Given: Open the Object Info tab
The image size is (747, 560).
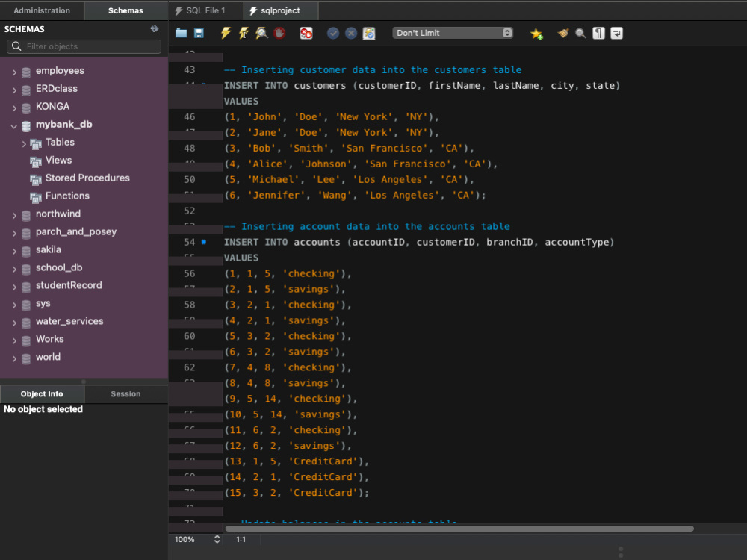Looking at the screenshot, I should (42, 393).
